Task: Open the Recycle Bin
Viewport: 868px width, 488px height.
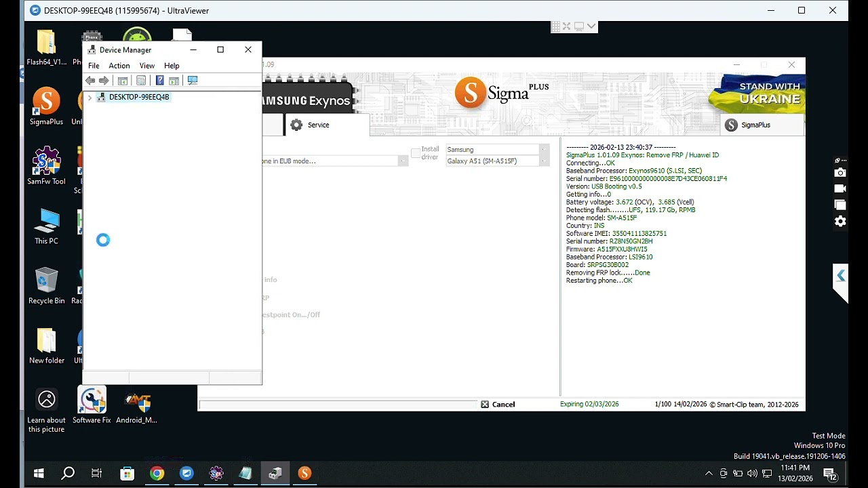Action: coord(46,286)
